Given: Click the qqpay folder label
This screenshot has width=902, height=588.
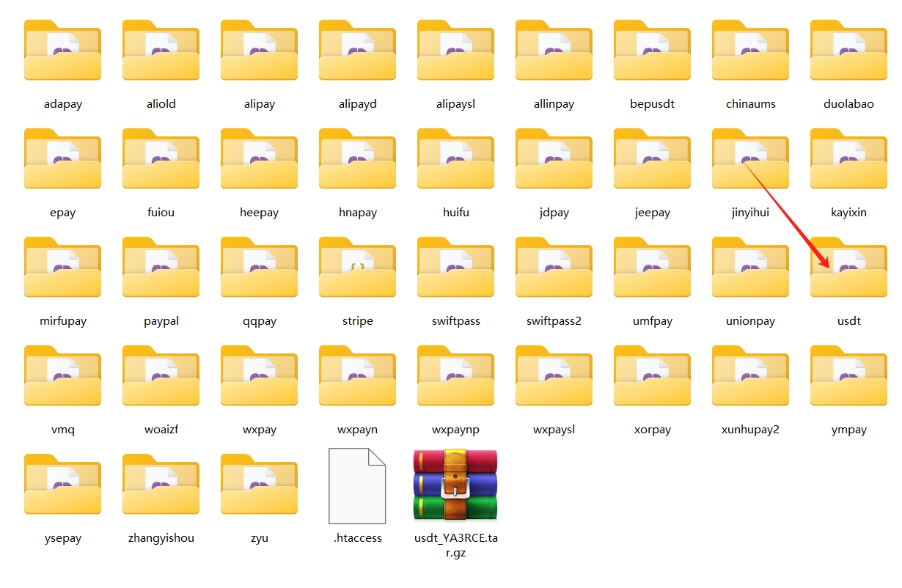Looking at the screenshot, I should (x=259, y=321).
